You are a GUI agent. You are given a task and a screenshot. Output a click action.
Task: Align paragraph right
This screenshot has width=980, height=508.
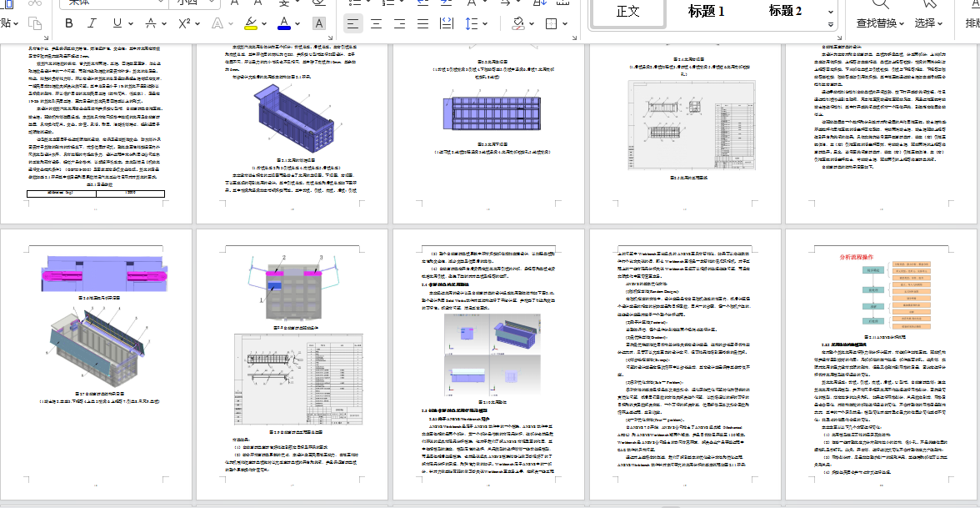click(399, 23)
